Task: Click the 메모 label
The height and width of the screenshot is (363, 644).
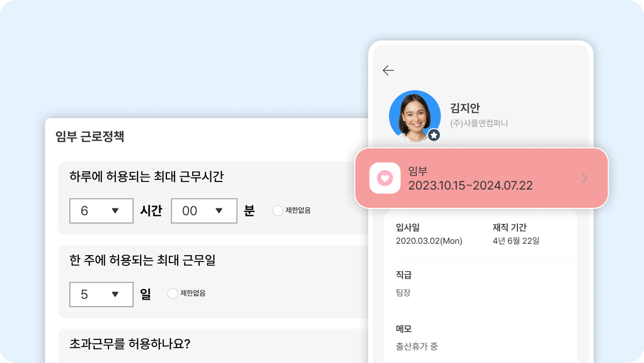Action: click(404, 329)
